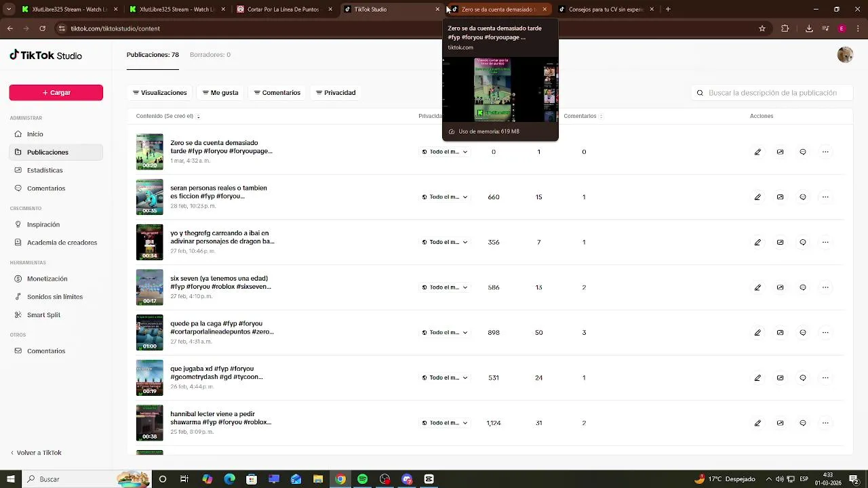Switch to the Borradores: 0 tab
868x488 pixels.
tap(210, 55)
